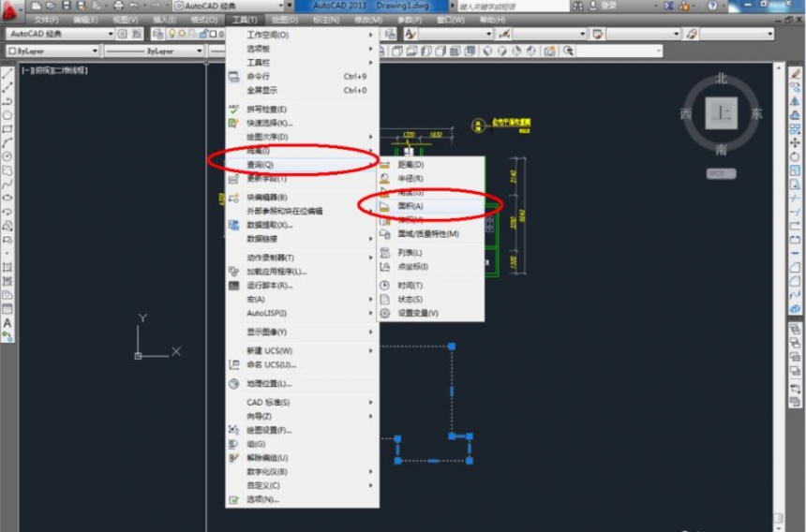Viewport: 806px width, 532px height.
Task: Open the ByLayer linetype dropdown
Action: pos(155,51)
